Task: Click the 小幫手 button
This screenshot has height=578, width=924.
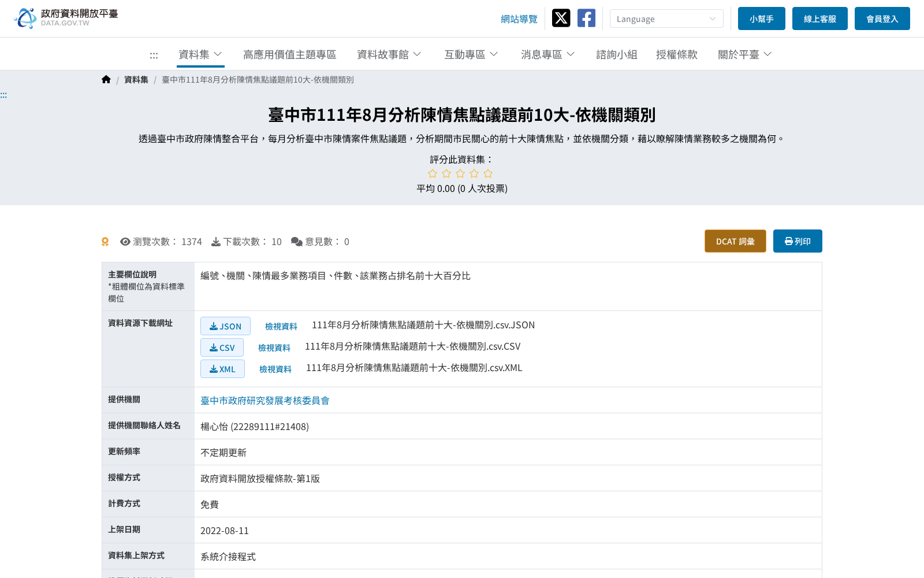Action: coord(762,18)
